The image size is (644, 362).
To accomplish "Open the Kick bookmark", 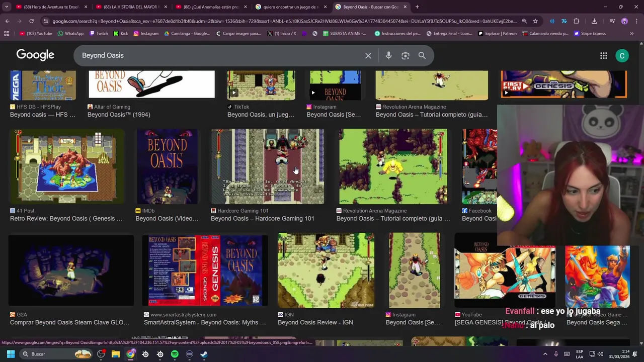I will pyautogui.click(x=121, y=34).
